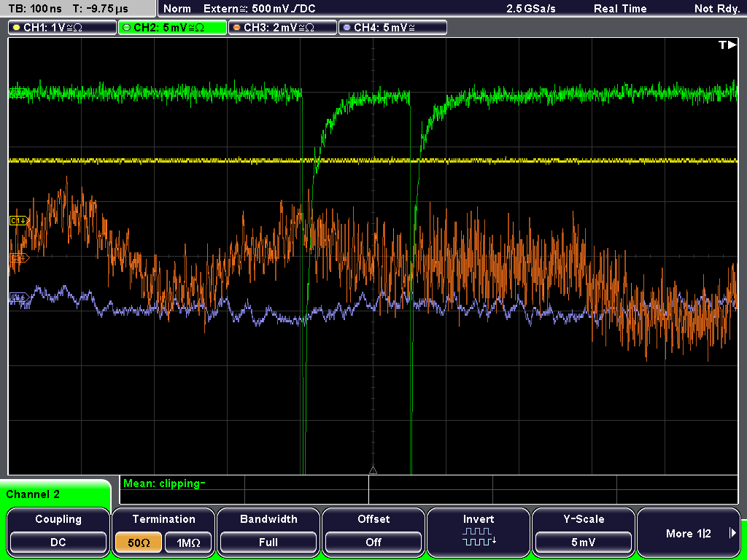Image resolution: width=747 pixels, height=560 pixels.
Task: Click the More page arrow icon
Action: (732, 533)
